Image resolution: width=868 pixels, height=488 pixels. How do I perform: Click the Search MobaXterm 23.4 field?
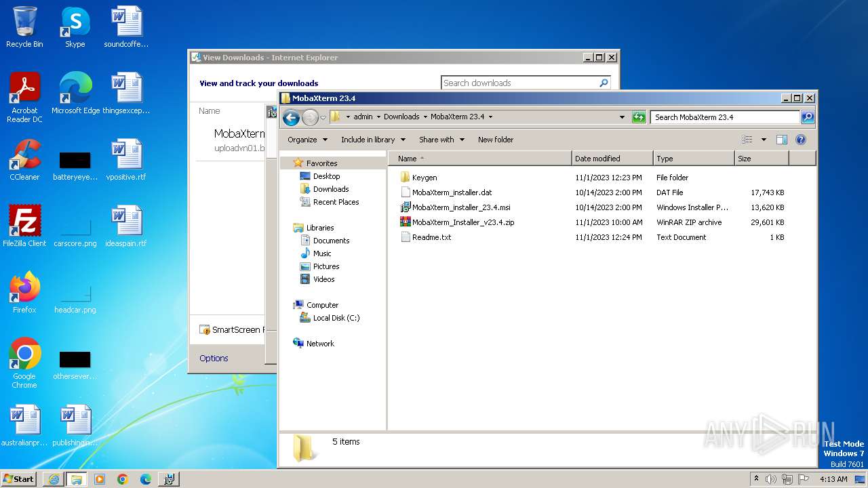(725, 117)
